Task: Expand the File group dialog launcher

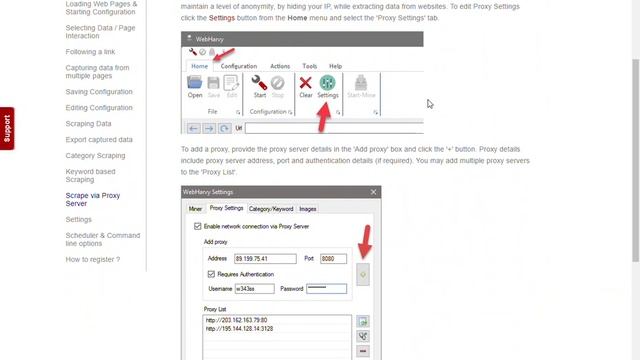Action: click(x=238, y=112)
